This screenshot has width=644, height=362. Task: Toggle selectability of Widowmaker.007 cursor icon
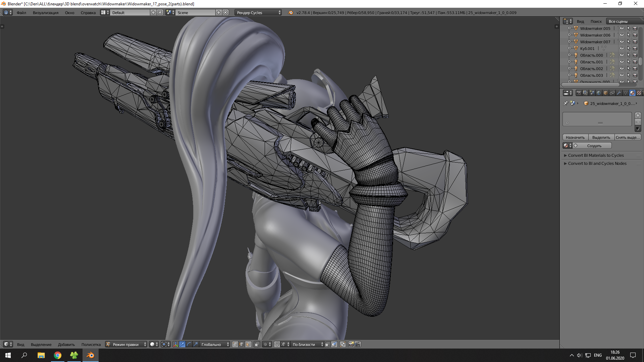(x=629, y=42)
